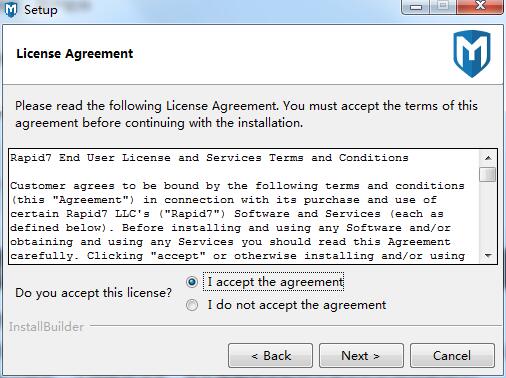Click the "License Agreement" heading
The width and height of the screenshot is (506, 378).
pyautogui.click(x=75, y=53)
